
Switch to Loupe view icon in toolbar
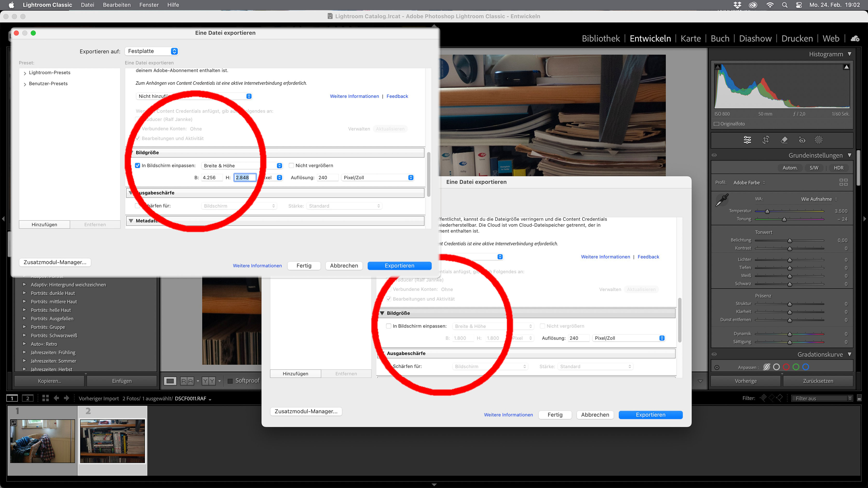pos(170,381)
